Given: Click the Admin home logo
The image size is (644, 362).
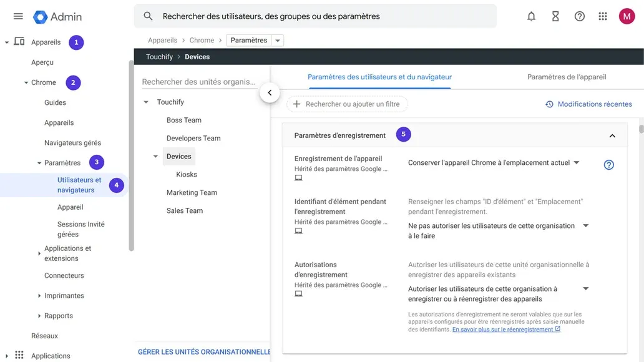Looking at the screenshot, I should [x=57, y=17].
